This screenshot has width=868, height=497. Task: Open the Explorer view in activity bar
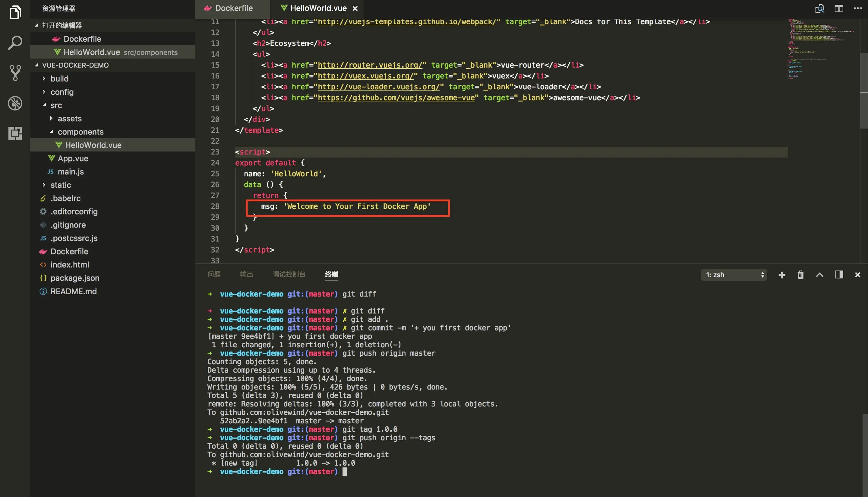(15, 12)
